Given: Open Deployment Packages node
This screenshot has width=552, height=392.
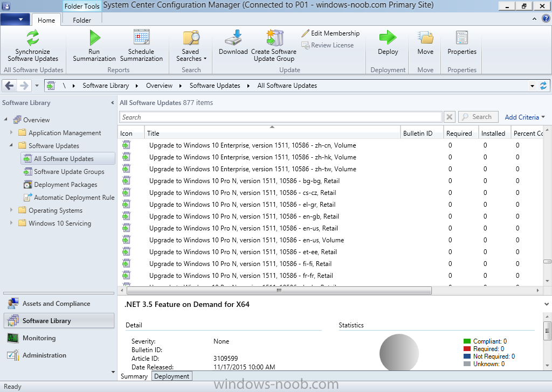Looking at the screenshot, I should pyautogui.click(x=60, y=185).
